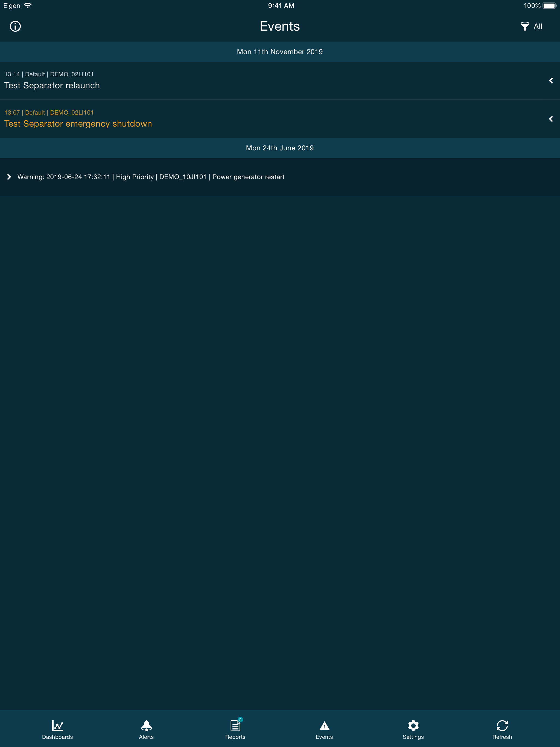560x747 pixels.
Task: Tap the Wi-Fi status icon
Action: 28,5
